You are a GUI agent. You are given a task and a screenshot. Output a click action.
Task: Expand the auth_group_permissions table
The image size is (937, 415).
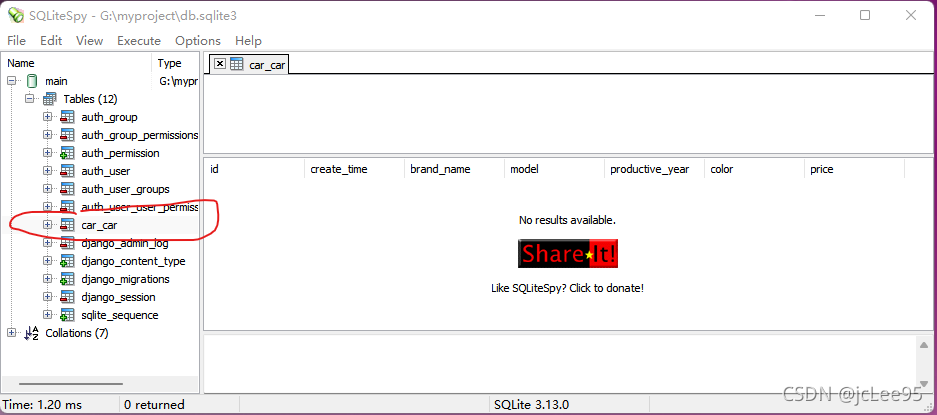47,135
